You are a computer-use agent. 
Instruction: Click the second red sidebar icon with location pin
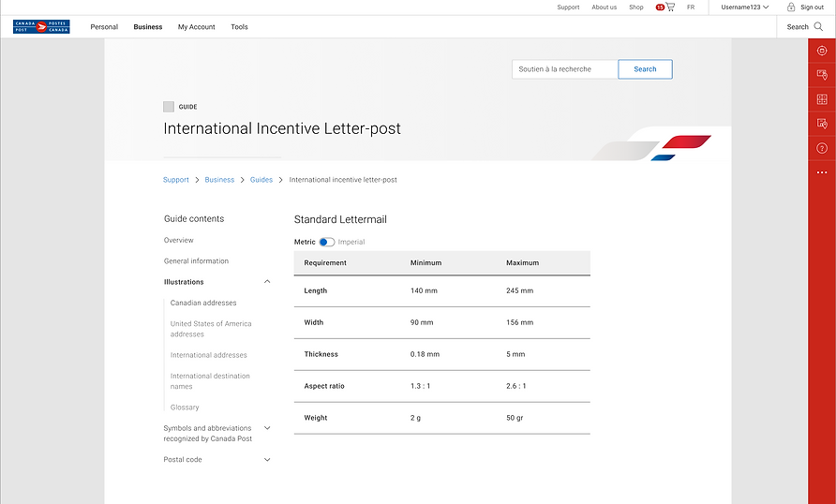coord(822,75)
